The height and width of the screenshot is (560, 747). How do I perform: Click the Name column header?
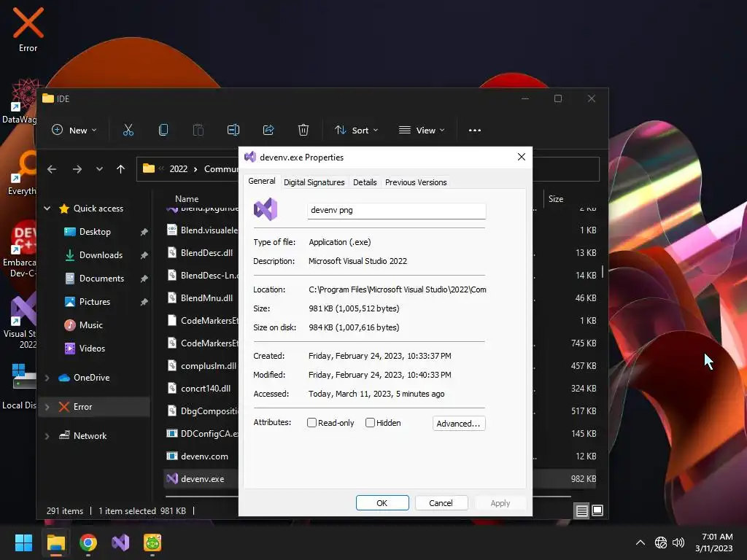187,199
